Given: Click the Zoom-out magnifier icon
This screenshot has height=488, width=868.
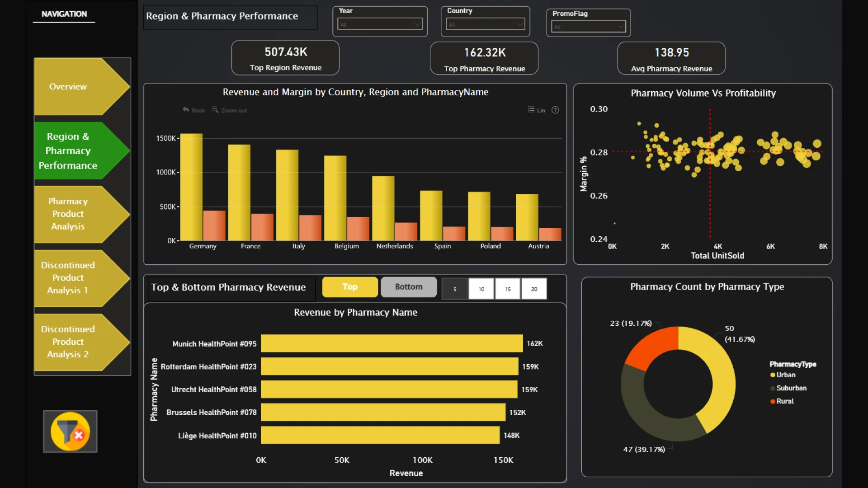Looking at the screenshot, I should coord(215,110).
